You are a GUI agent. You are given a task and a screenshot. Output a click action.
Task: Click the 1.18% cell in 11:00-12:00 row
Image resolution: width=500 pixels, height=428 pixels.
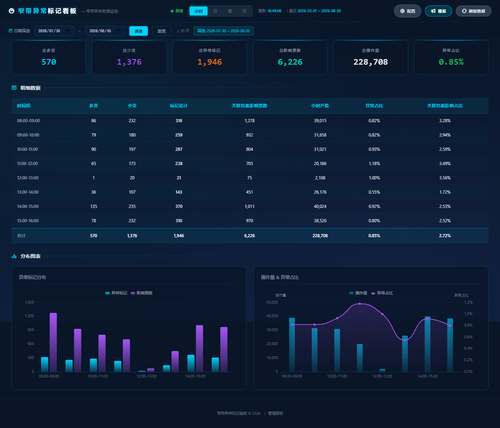(x=374, y=164)
